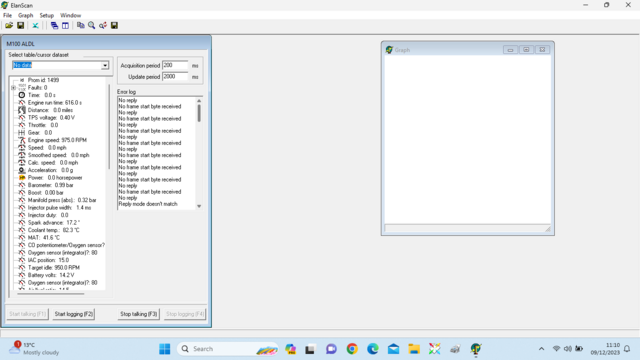
Task: Select the Prom id: 1499 row
Action: 43,80
